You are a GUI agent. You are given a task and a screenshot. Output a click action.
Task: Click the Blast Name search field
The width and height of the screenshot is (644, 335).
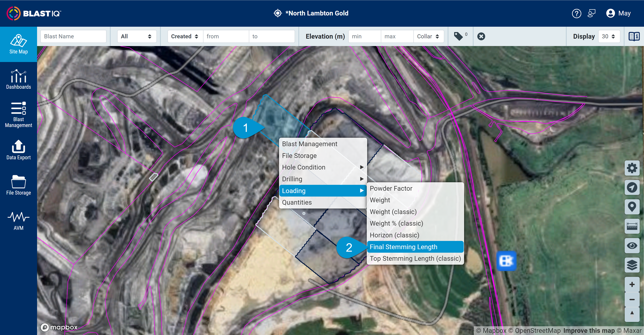pyautogui.click(x=73, y=36)
